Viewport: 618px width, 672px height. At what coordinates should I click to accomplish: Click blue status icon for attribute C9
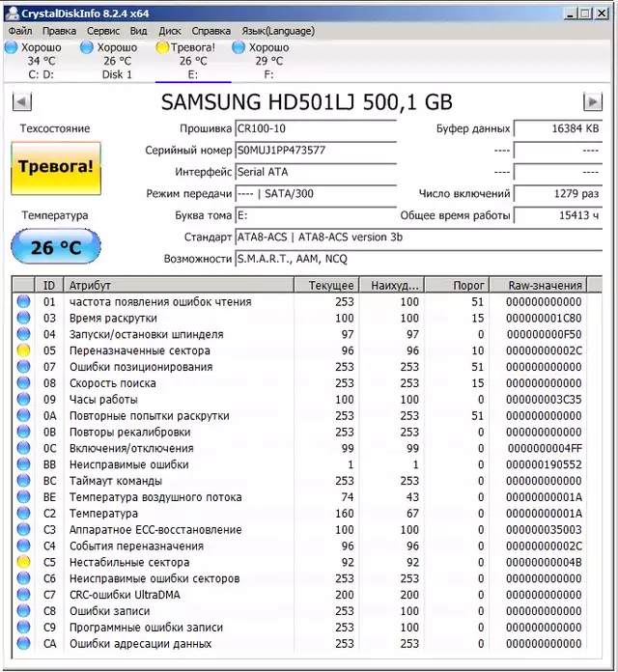23,627
